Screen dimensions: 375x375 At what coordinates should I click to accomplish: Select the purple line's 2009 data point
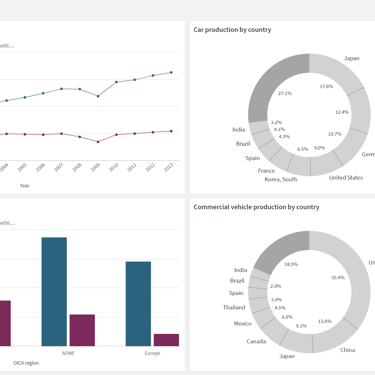tap(98, 142)
